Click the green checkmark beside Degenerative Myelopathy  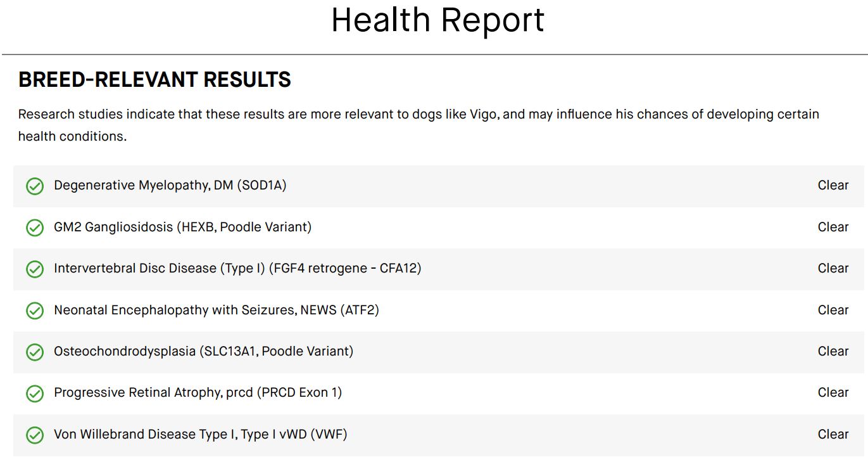[x=35, y=186]
